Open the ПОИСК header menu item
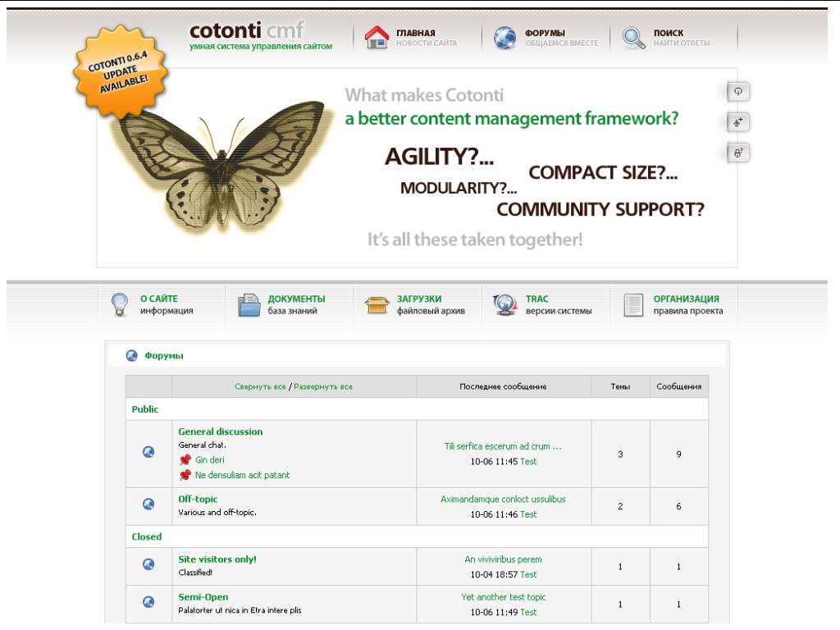The width and height of the screenshot is (840, 630). tap(668, 33)
